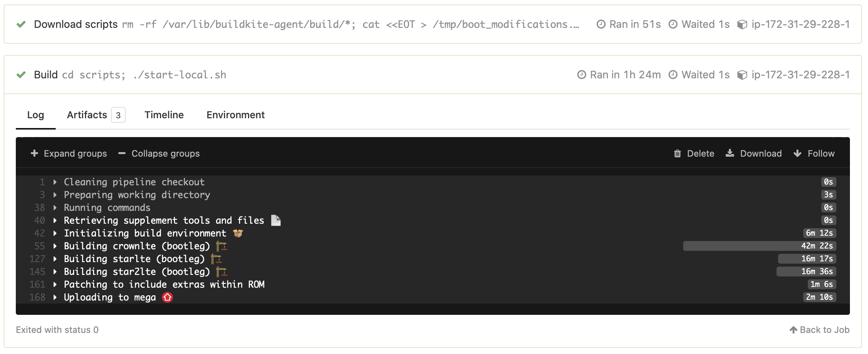Image resolution: width=868 pixels, height=354 pixels.
Task: Click the mega icon in Uploading row
Action: click(167, 298)
